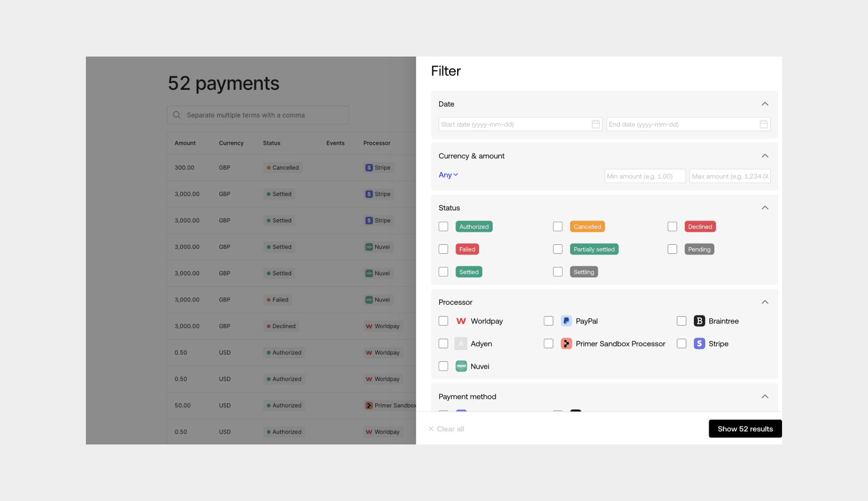Click the Stripe icon in the 300.00 row
This screenshot has width=868, height=501.
click(369, 168)
